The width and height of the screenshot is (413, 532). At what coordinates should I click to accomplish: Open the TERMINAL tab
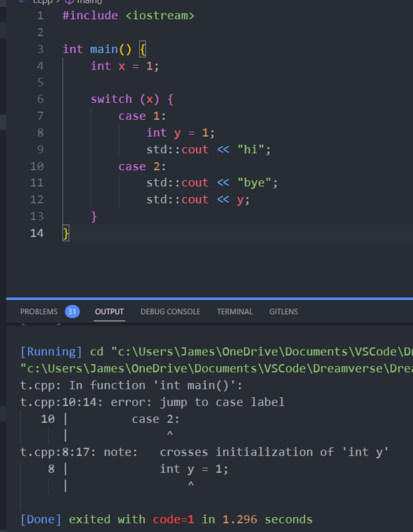tap(235, 311)
